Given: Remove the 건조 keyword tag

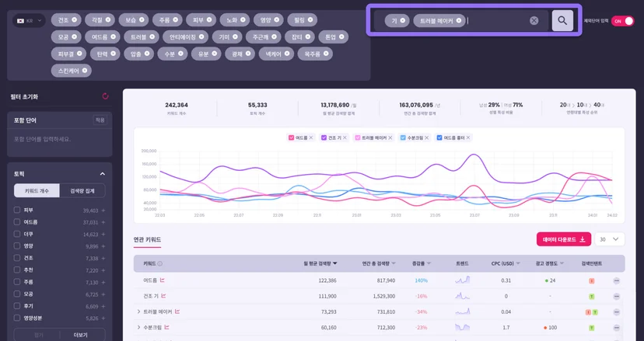Looking at the screenshot, I should click(74, 19).
